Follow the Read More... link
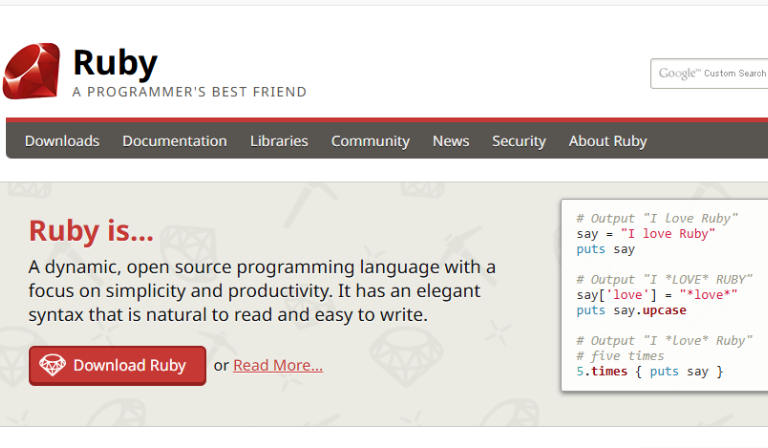768x448 pixels. (278, 365)
